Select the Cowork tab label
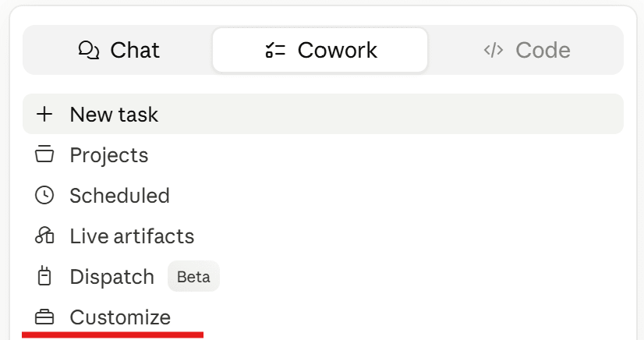 (x=337, y=50)
